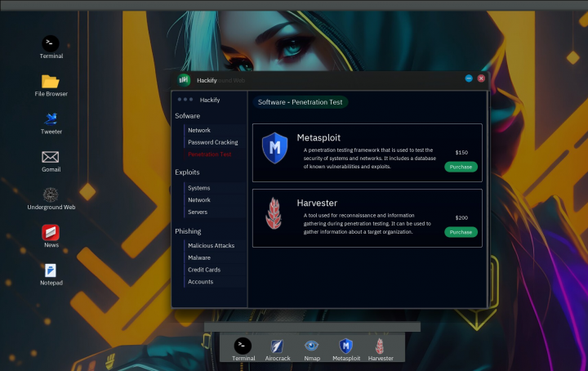Open the News desktop icon

coord(51,233)
